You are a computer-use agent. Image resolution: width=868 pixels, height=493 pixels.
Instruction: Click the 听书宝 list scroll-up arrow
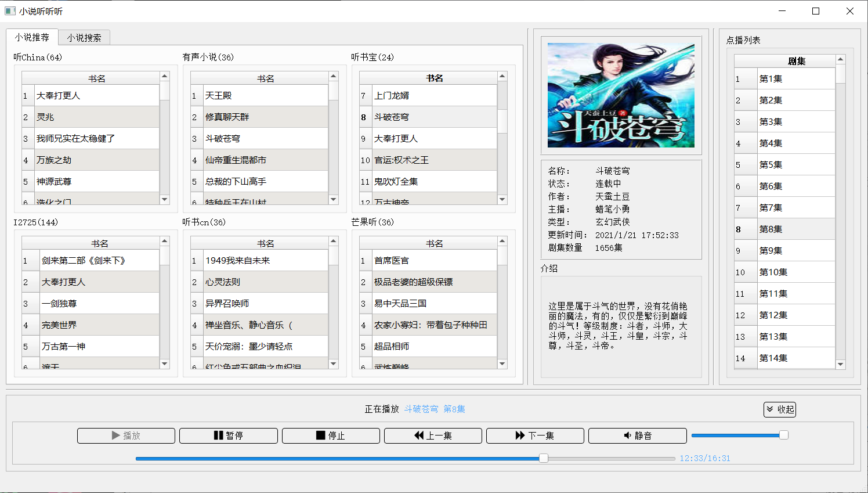click(x=502, y=76)
